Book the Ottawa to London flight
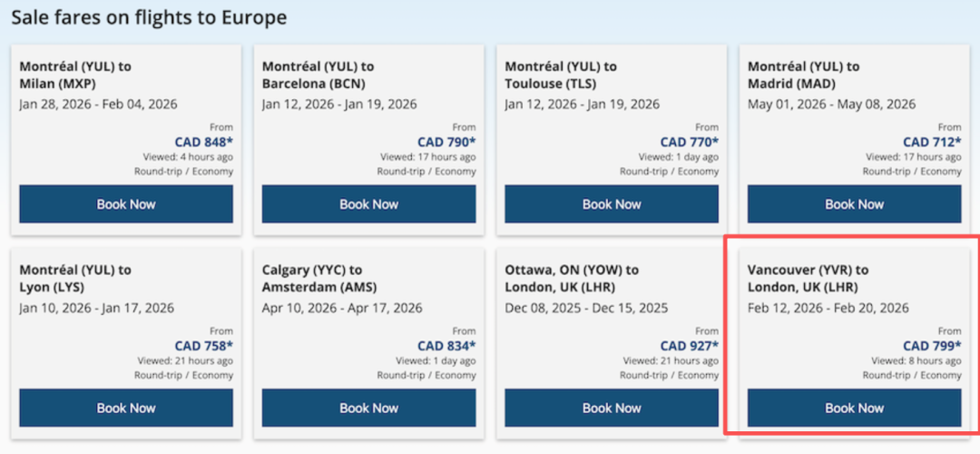This screenshot has height=454, width=980. [612, 408]
